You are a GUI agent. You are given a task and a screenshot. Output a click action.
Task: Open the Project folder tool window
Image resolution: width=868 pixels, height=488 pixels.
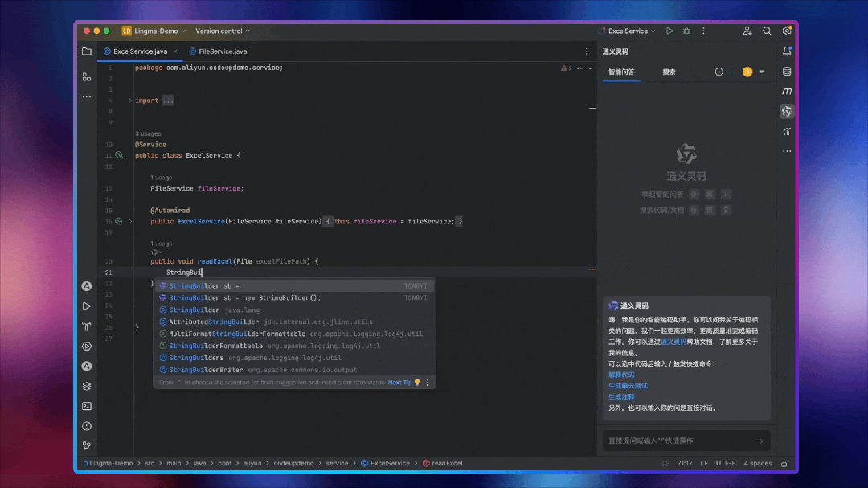pos(86,51)
